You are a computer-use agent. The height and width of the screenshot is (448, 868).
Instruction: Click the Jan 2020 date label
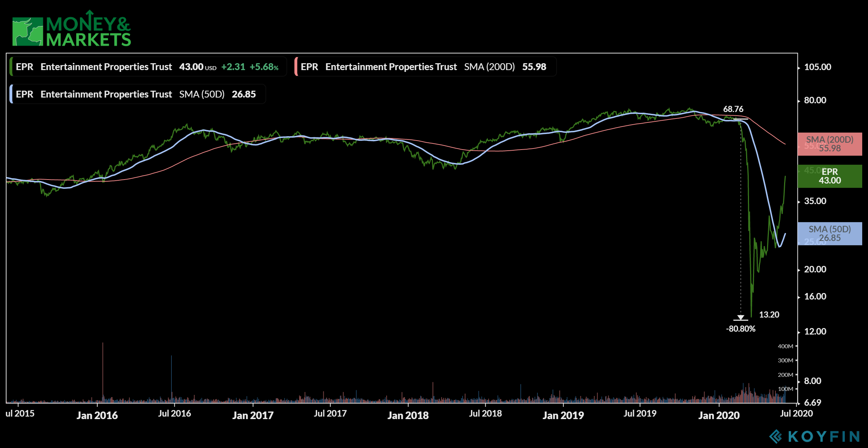719,415
